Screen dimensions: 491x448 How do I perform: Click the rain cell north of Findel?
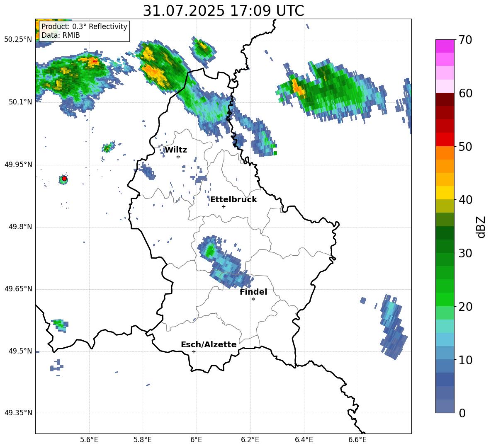(x=225, y=262)
